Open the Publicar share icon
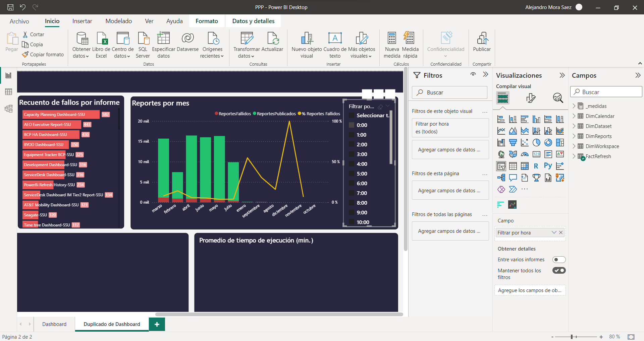The image size is (644, 341). click(x=482, y=39)
